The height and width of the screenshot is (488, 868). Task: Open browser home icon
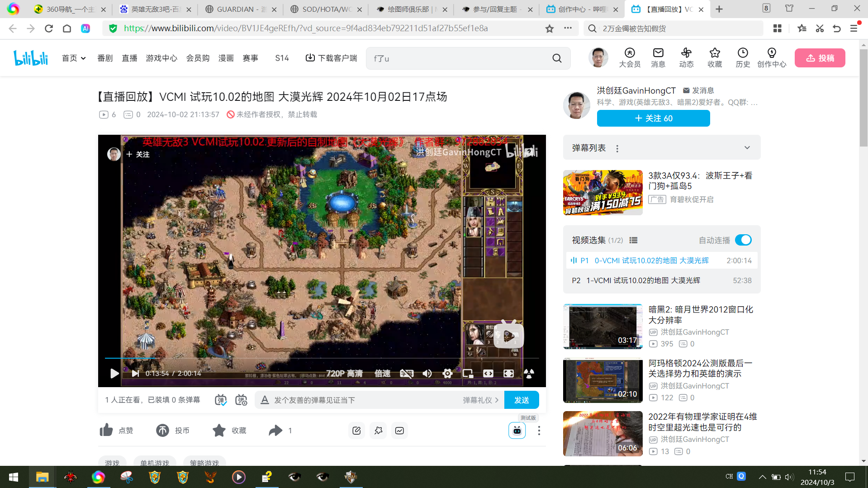[66, 28]
